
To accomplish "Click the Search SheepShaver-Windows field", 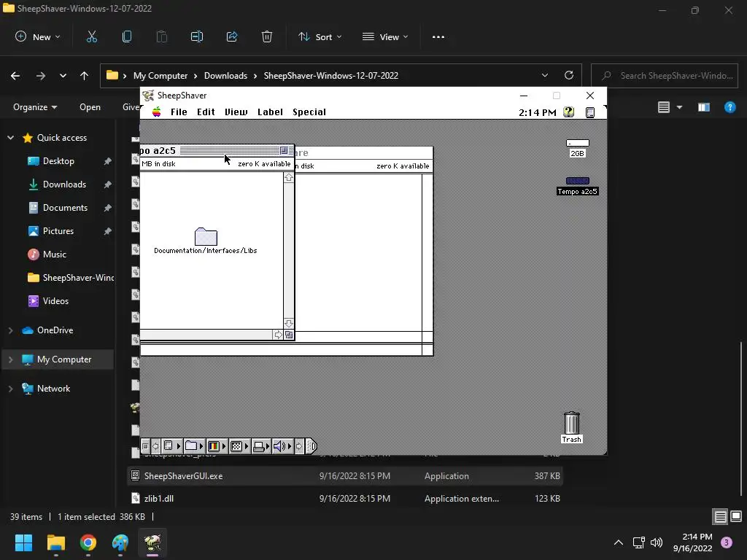I will tap(664, 76).
